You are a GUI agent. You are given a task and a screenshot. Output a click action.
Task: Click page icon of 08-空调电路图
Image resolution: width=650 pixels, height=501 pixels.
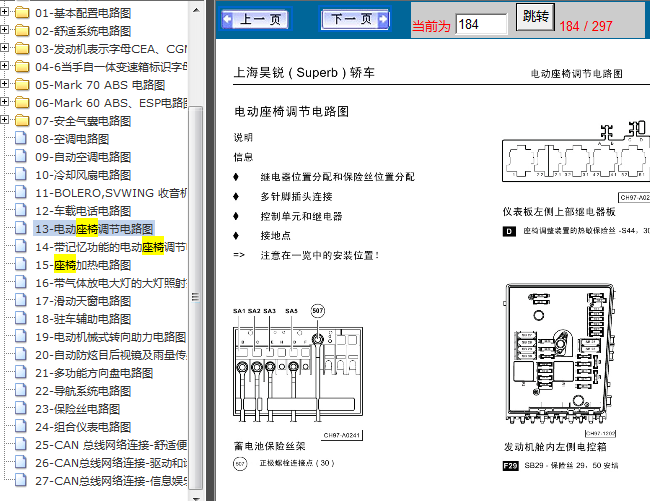coord(21,138)
